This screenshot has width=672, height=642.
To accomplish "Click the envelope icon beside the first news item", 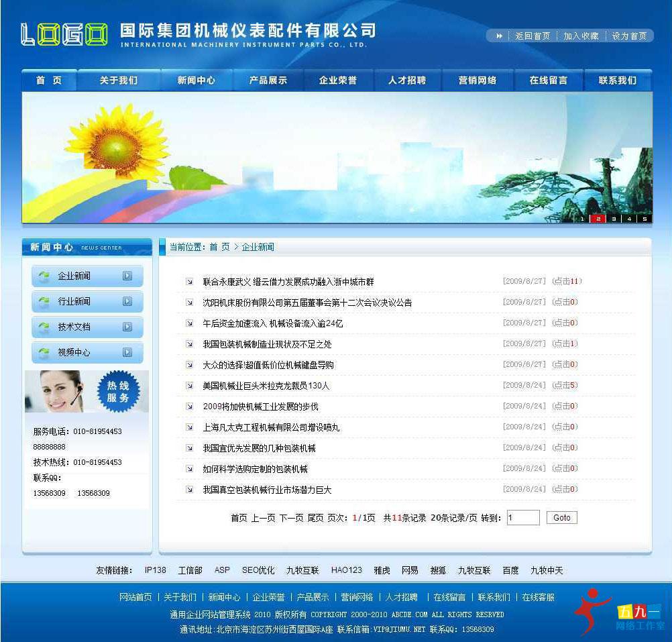I will tap(189, 282).
